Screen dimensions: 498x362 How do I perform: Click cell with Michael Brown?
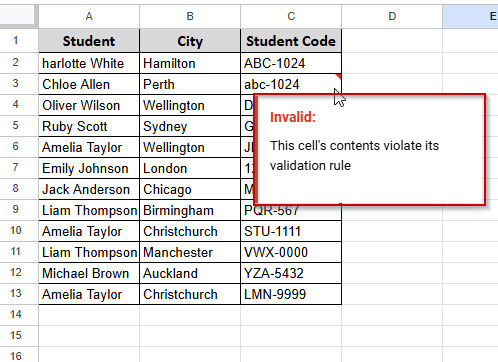click(89, 273)
